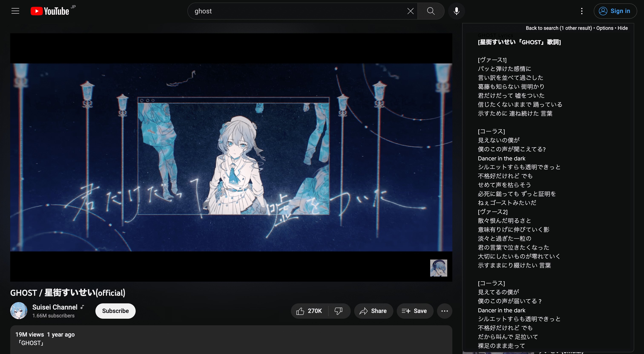
Task: Open more actions ellipsis menu
Action: tap(444, 311)
